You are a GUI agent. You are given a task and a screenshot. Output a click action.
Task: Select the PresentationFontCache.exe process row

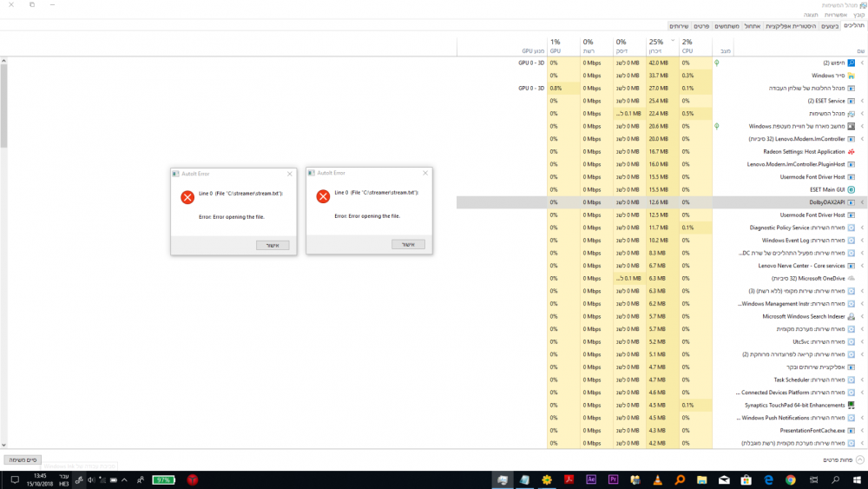662,430
